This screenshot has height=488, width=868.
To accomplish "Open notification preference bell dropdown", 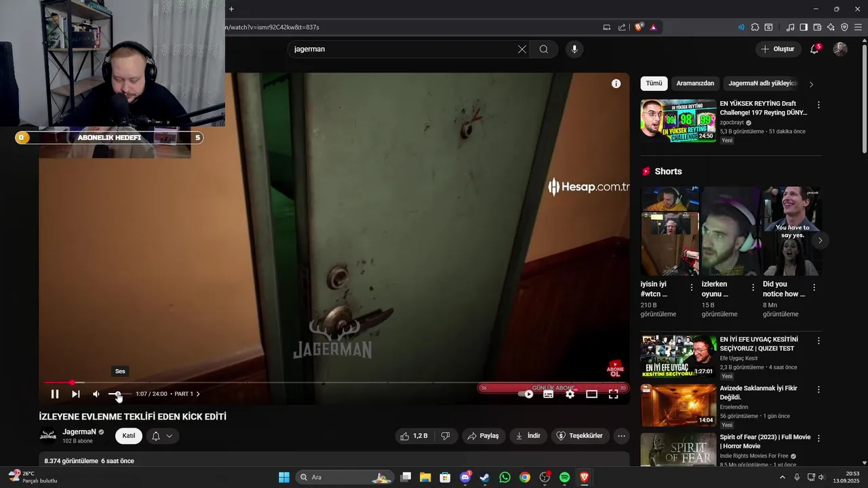I will [162, 436].
